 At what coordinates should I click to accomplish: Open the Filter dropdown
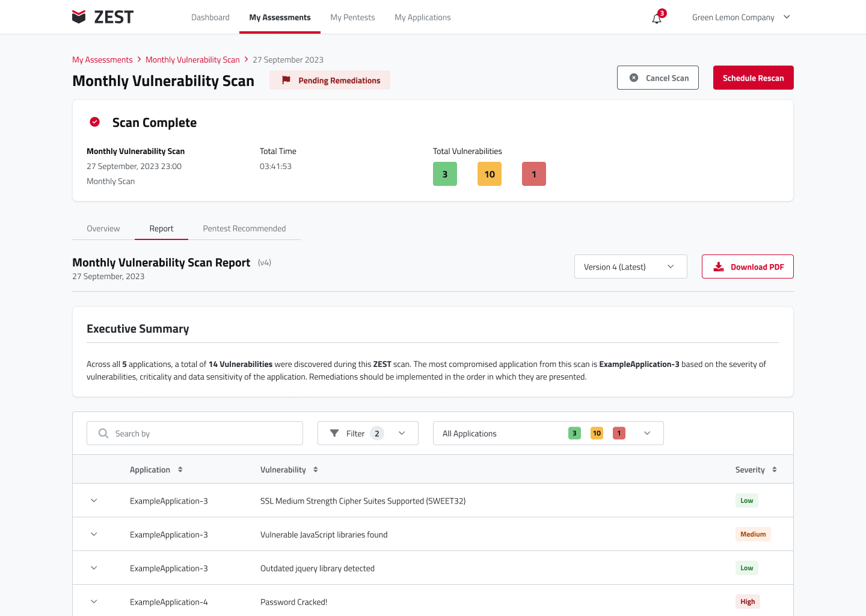tap(367, 433)
